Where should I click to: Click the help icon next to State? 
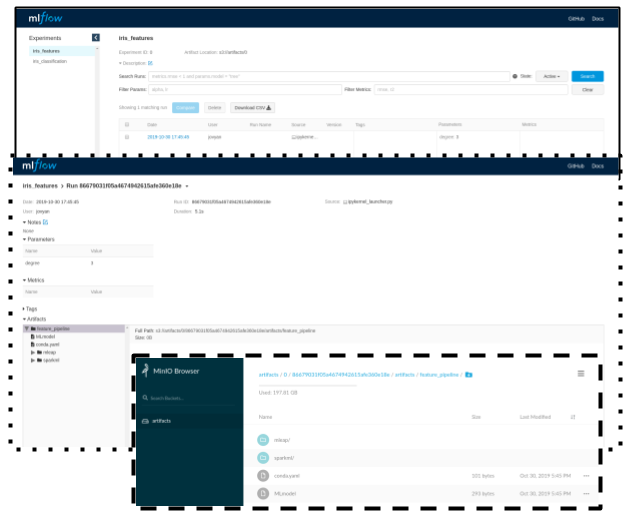(x=515, y=76)
